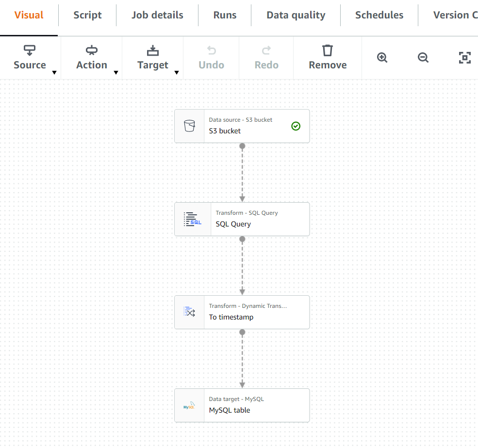Screen dimensions: 478x448
Task: Open the Source node type dropdown
Action: click(54, 73)
